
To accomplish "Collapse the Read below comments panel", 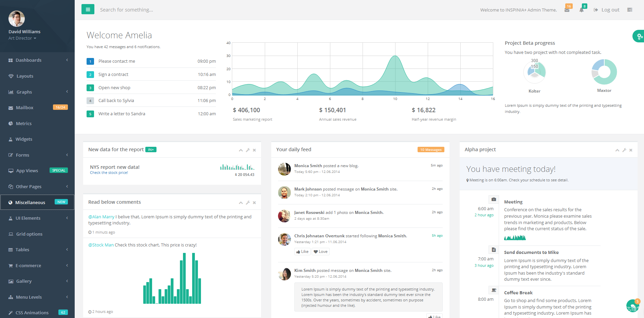I will (241, 203).
